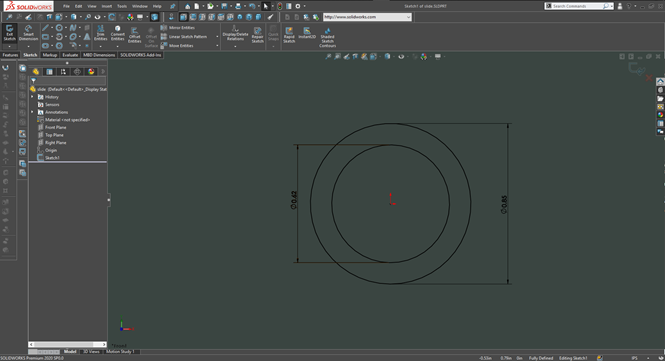Toggle Shaded Sketch Contours
The image size is (665, 361).
[x=327, y=37]
